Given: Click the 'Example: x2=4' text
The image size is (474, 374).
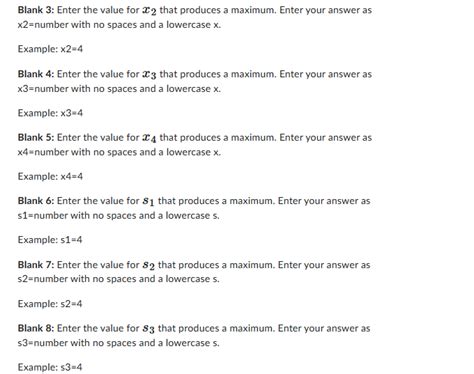Looking at the screenshot, I should [50, 49].
